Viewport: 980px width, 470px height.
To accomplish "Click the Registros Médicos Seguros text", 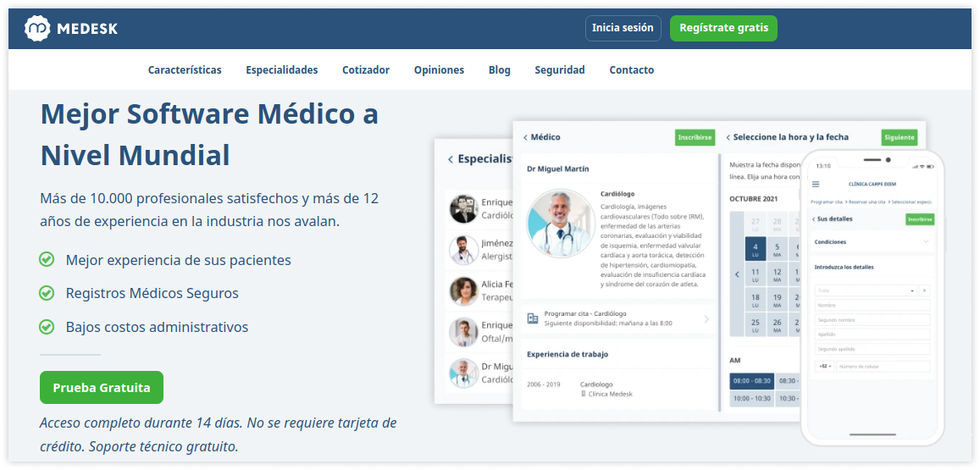I will (x=152, y=293).
